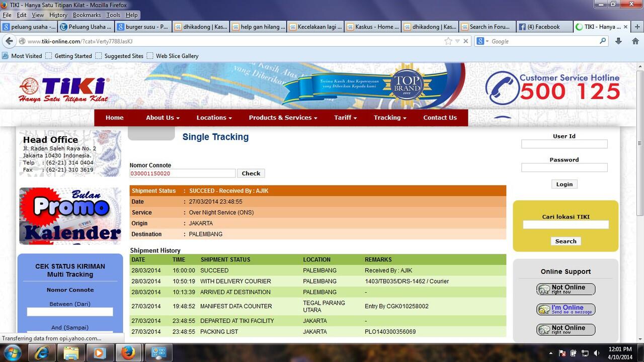The height and width of the screenshot is (362, 644).
Task: Switch to the Search in Forum tab
Action: (x=487, y=27)
